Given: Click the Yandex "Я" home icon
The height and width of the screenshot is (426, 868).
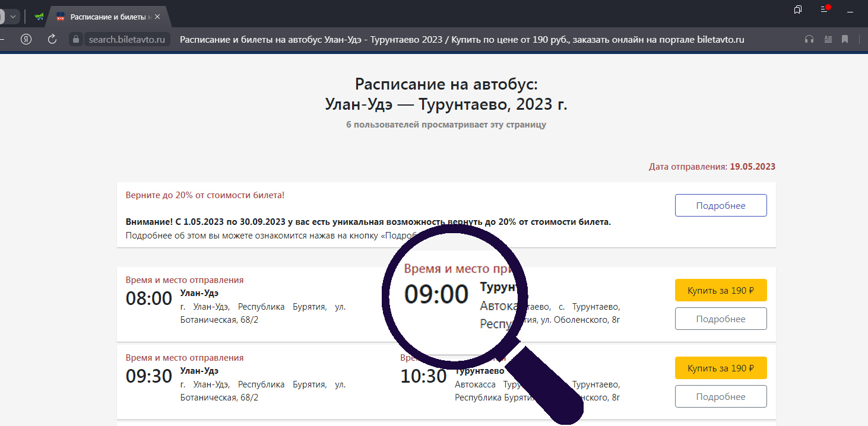Looking at the screenshot, I should (x=26, y=39).
